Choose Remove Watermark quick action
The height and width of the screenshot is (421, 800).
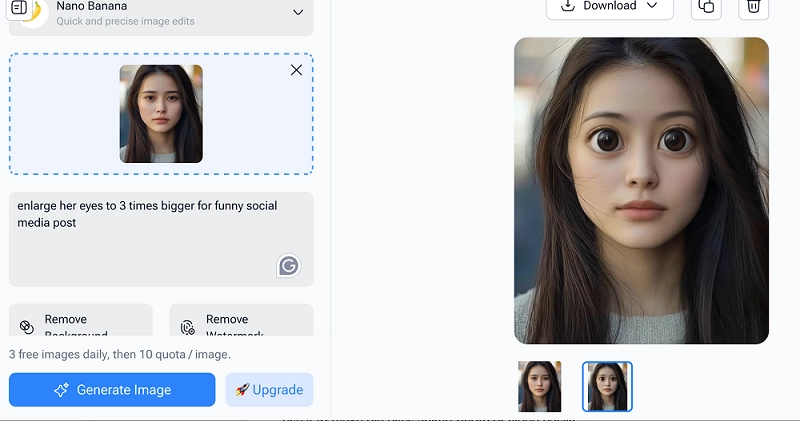[x=241, y=320]
